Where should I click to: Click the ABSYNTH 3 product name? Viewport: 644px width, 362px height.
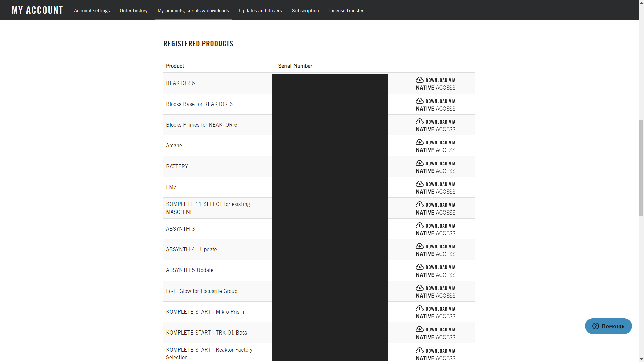(180, 229)
